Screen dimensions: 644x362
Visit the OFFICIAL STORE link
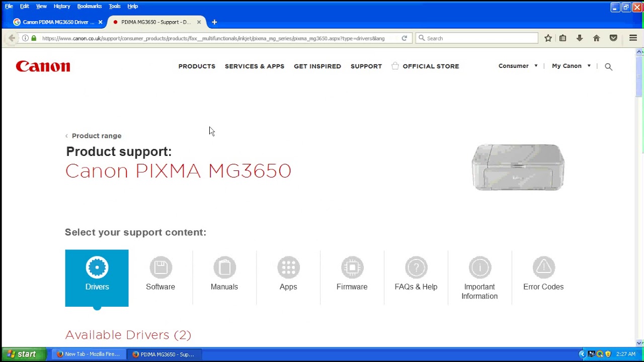[x=425, y=66]
